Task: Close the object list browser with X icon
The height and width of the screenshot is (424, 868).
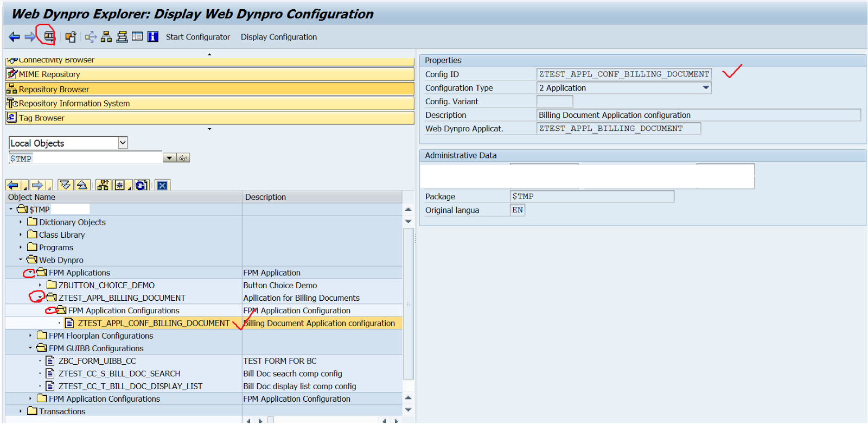Action: (162, 185)
